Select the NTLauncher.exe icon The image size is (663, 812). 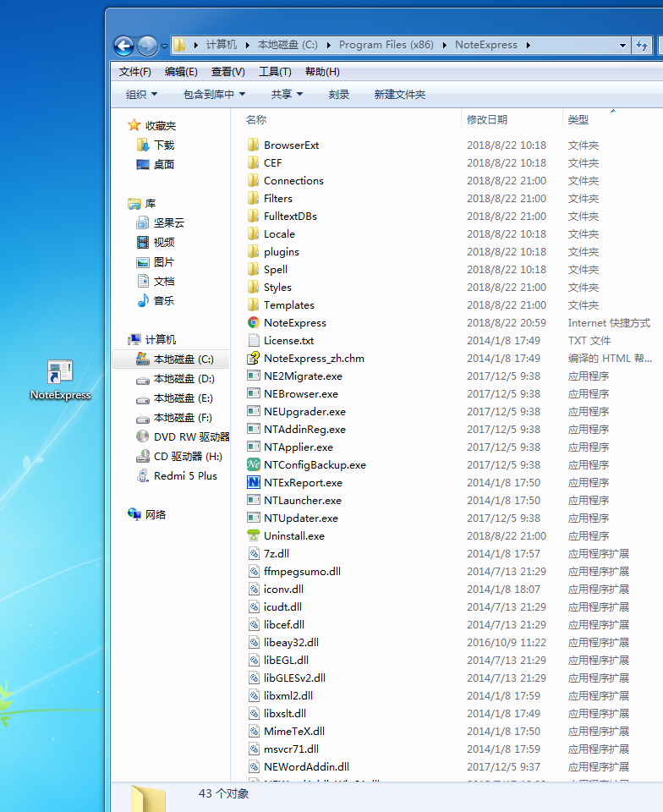click(253, 500)
